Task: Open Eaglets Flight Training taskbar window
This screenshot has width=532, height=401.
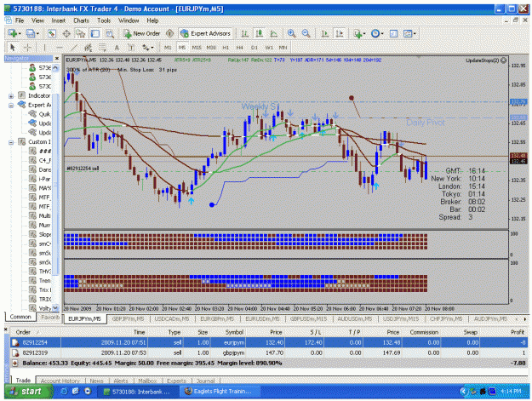Action: [218, 392]
